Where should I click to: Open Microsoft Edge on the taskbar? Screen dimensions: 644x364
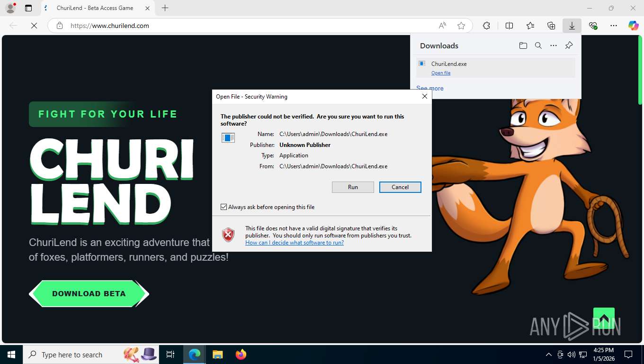[x=195, y=355]
